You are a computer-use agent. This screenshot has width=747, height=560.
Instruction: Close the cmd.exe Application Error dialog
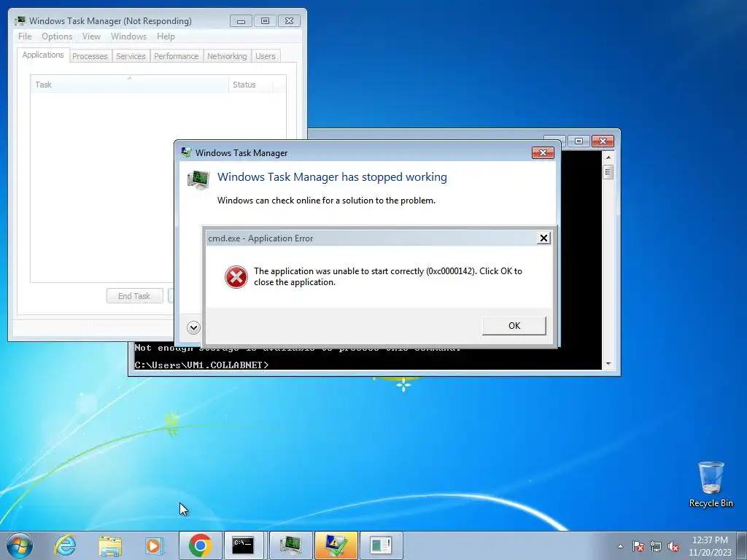click(543, 238)
